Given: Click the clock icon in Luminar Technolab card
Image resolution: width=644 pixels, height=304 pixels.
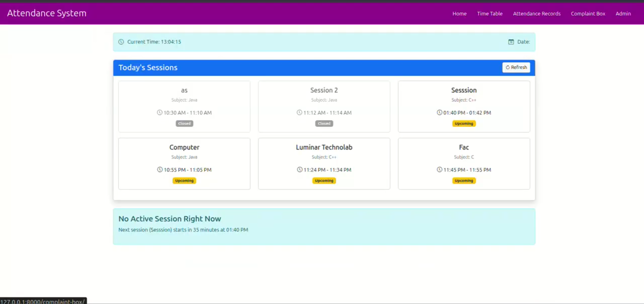Looking at the screenshot, I should (x=299, y=169).
